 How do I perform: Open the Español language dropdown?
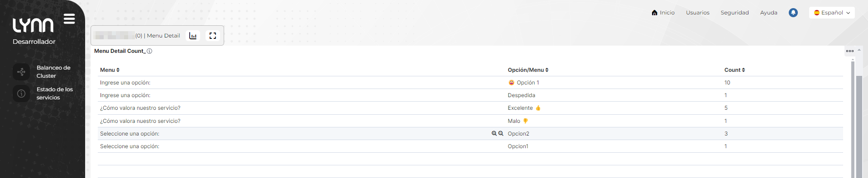click(832, 13)
